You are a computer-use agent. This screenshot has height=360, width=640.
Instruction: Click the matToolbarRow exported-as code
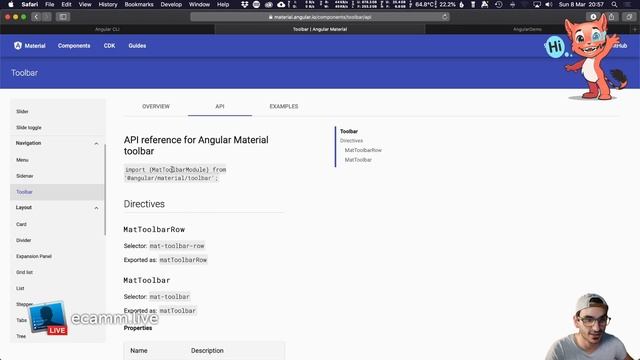183,260
